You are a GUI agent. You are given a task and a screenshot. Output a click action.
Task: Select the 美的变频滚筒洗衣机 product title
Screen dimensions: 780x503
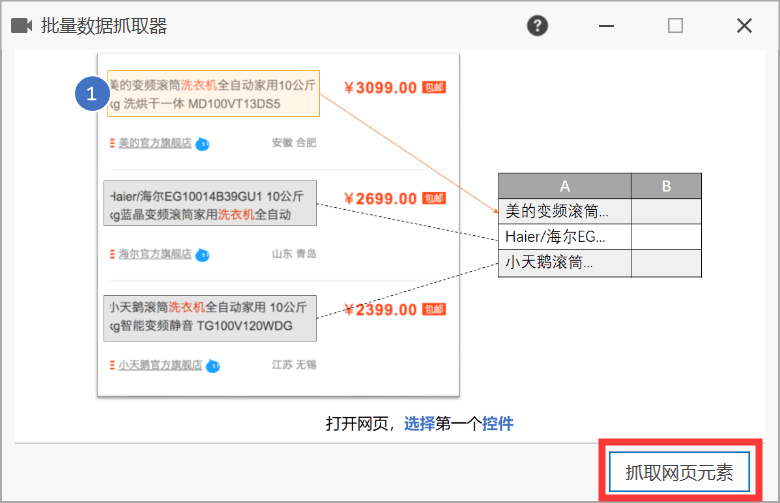tap(213, 94)
